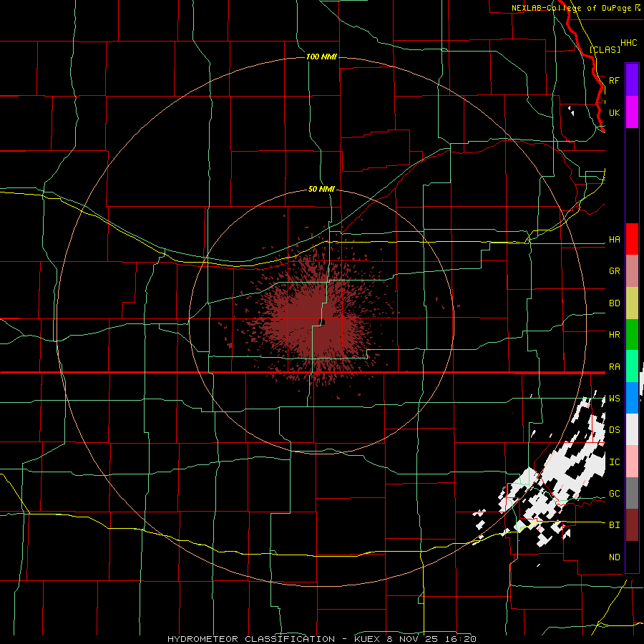The width and height of the screenshot is (644, 644).
Task: Click the brown BI legend swatch
Action: (x=632, y=525)
